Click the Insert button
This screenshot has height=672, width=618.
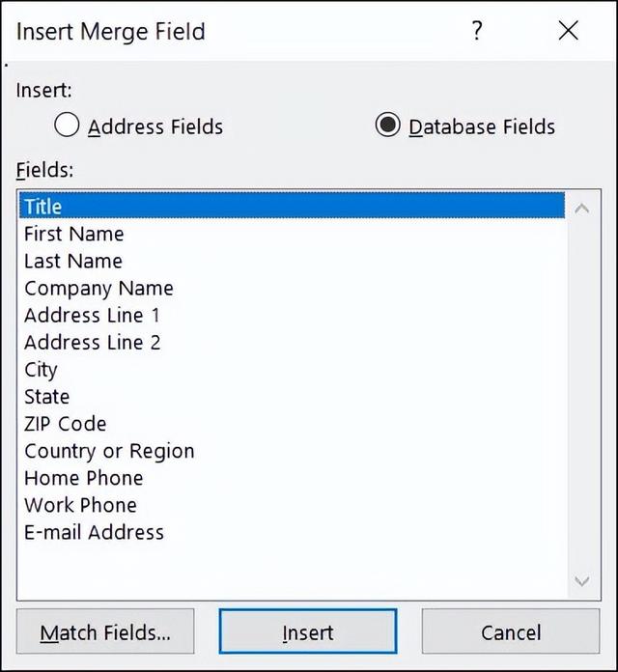(x=308, y=631)
